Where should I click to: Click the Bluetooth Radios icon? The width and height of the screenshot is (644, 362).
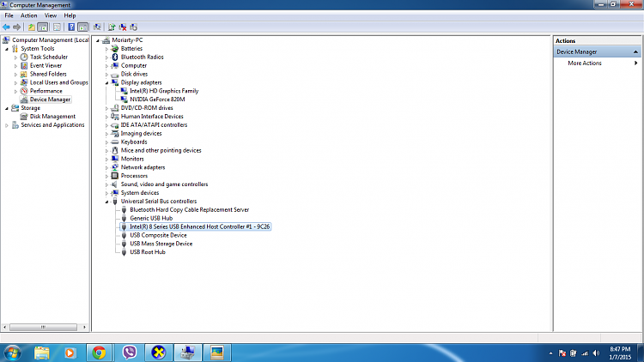(115, 57)
